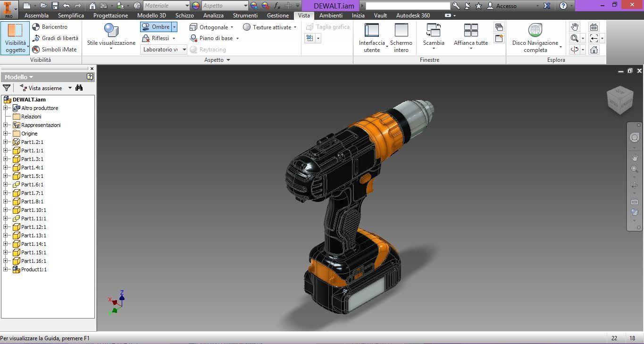The width and height of the screenshot is (644, 344).
Task: Click Simboli iMate icon
Action: click(36, 50)
